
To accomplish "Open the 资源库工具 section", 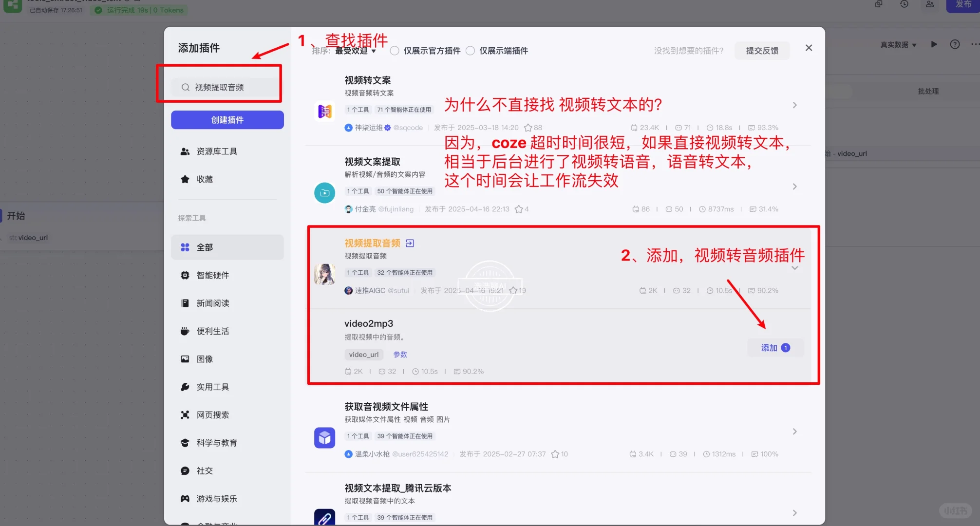I will pyautogui.click(x=217, y=151).
